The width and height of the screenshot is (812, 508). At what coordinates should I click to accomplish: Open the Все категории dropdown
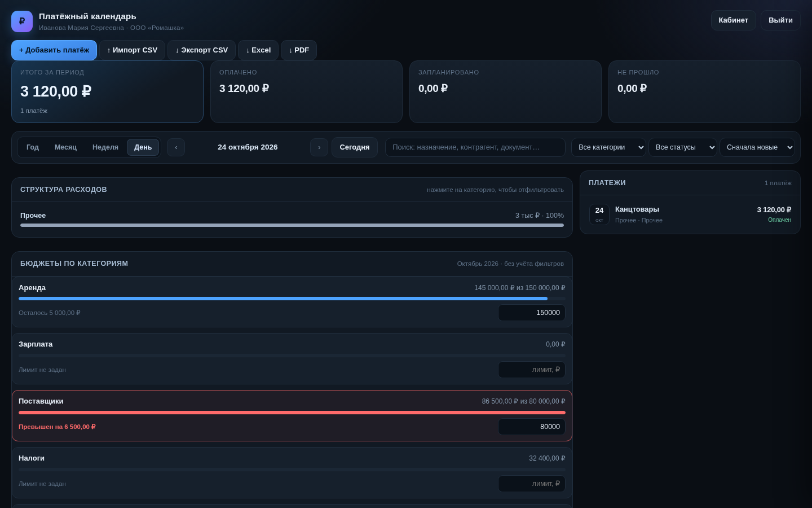[608, 147]
